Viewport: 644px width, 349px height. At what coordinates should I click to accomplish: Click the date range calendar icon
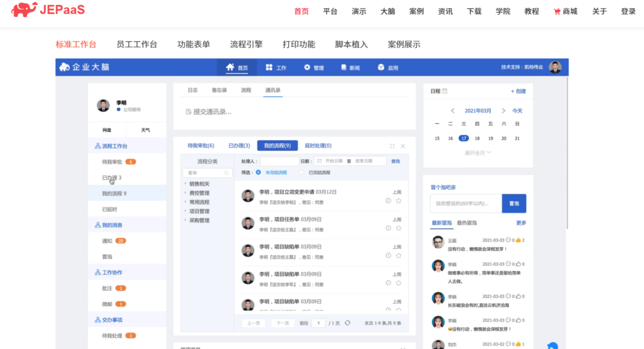(319, 161)
